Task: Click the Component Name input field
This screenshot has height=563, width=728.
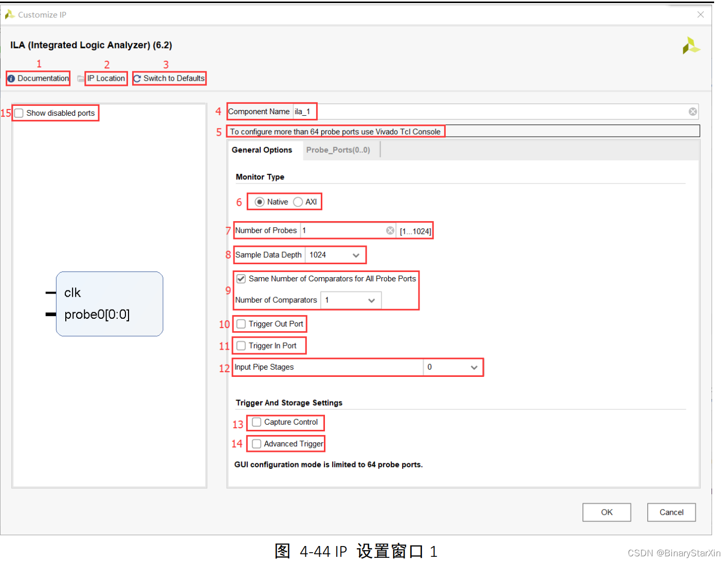Action: point(496,112)
